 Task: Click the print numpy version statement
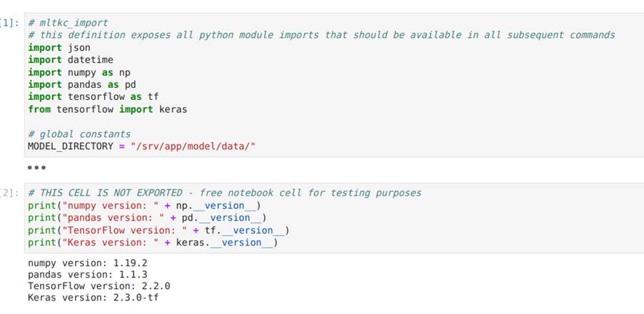[x=144, y=206]
